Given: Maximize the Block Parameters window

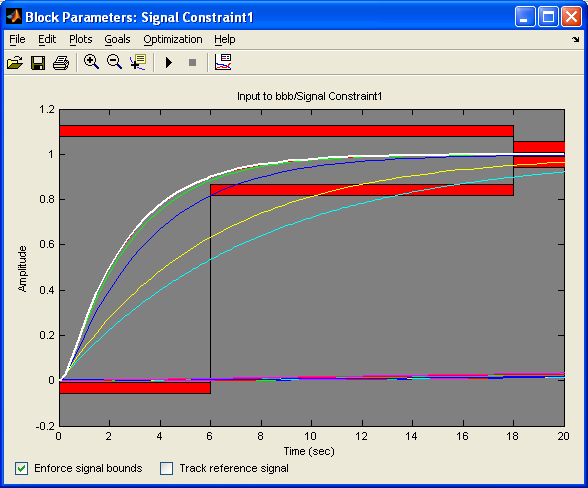Looking at the screenshot, I should [x=548, y=17].
